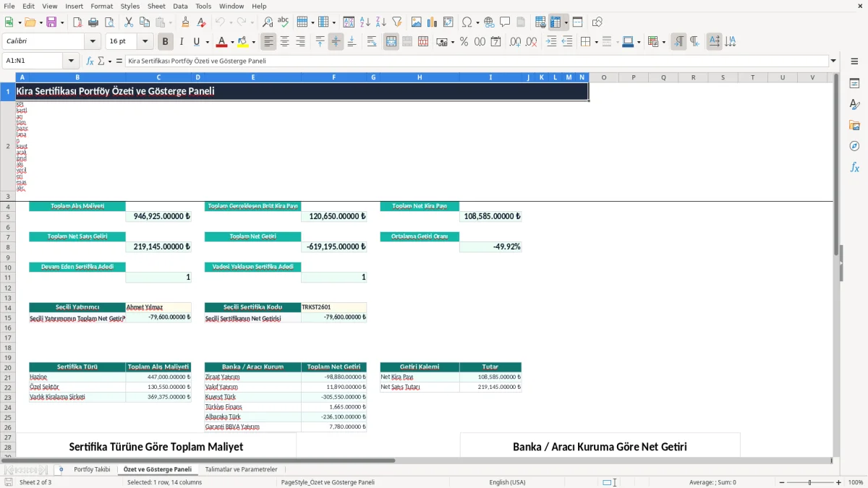Toggle Align Right

pyautogui.click(x=301, y=42)
